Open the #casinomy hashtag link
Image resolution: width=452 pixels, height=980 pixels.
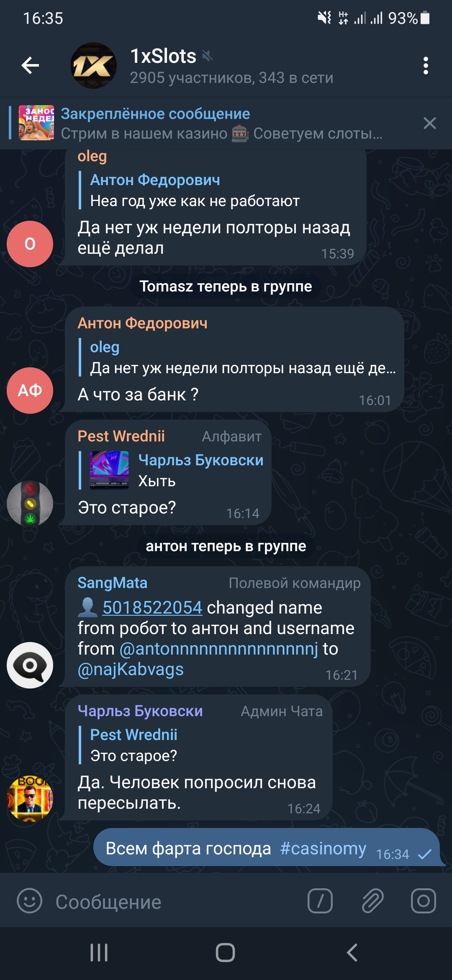(323, 848)
